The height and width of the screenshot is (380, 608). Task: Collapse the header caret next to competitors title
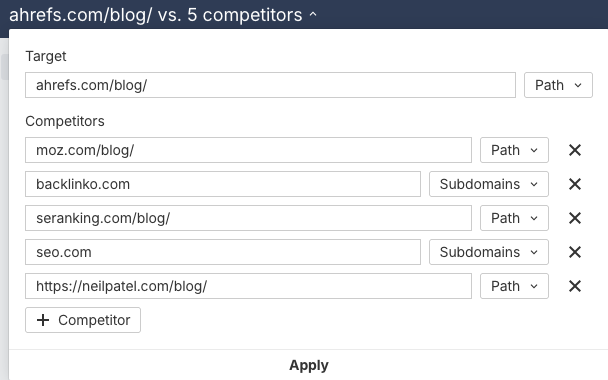tap(313, 15)
